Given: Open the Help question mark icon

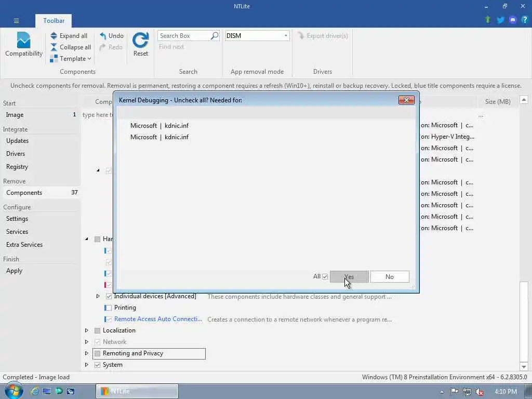Looking at the screenshot, I should (x=525, y=20).
